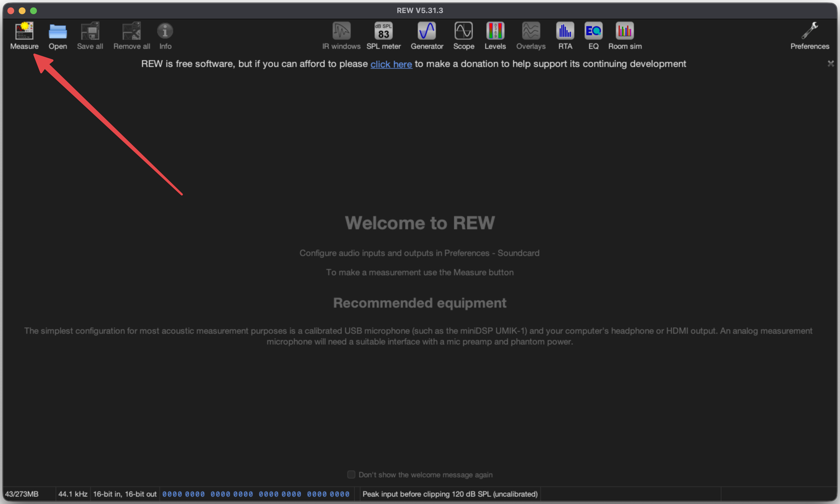Open the Overlays window
Image resolution: width=840 pixels, height=504 pixels.
531,36
